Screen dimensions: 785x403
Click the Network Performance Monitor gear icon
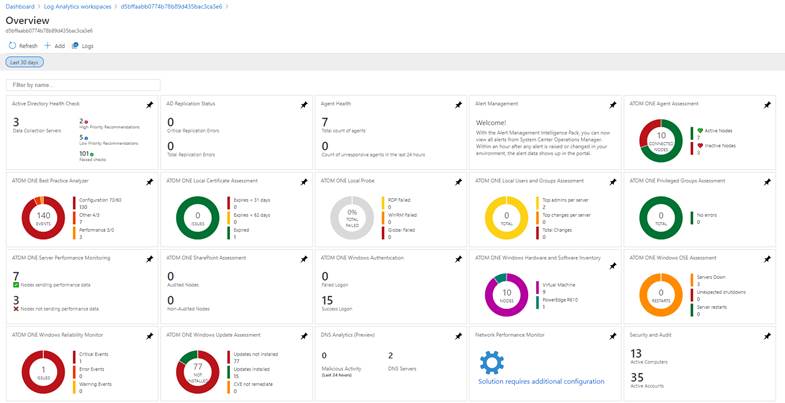[492, 363]
